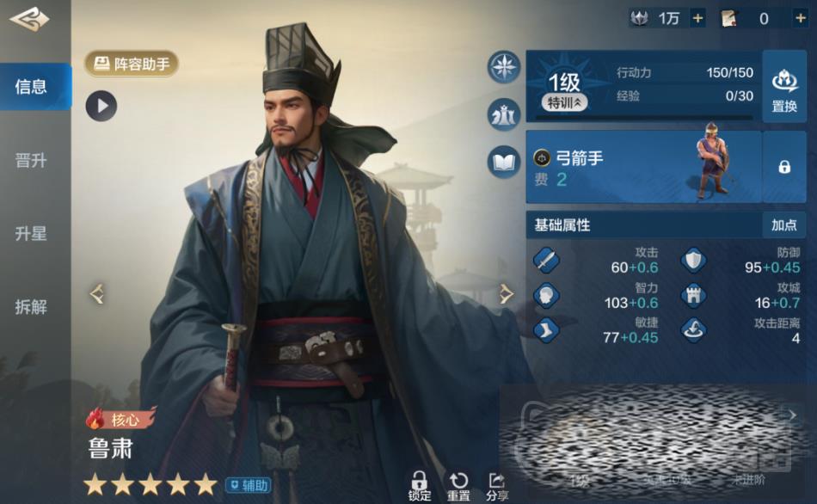
Task: Play the hero animation video
Action: (101, 106)
